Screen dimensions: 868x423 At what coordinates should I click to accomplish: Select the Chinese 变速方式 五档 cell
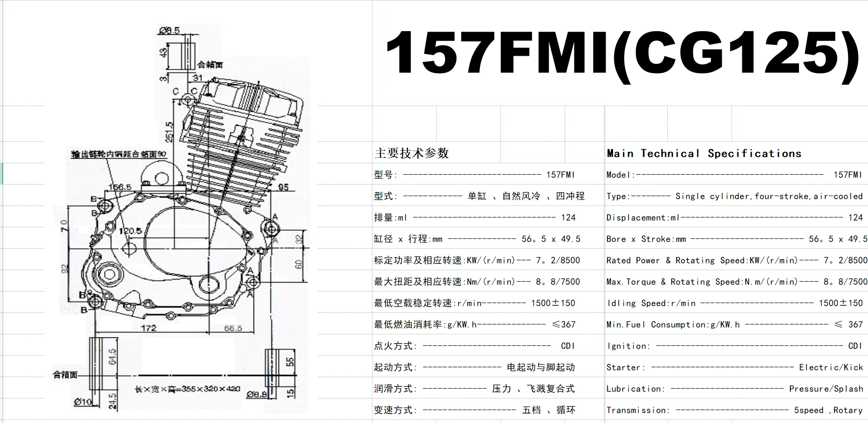[x=488, y=409]
